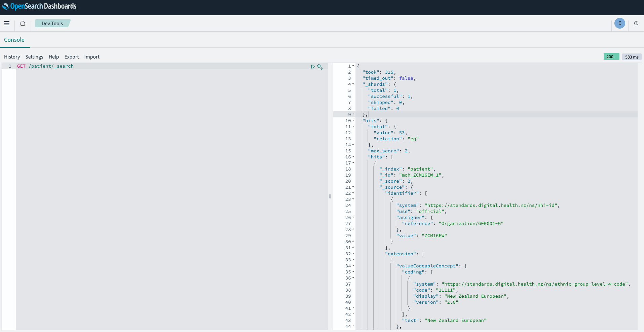Collapse "valueCodeableConcept" fold on line 34

tap(353, 266)
